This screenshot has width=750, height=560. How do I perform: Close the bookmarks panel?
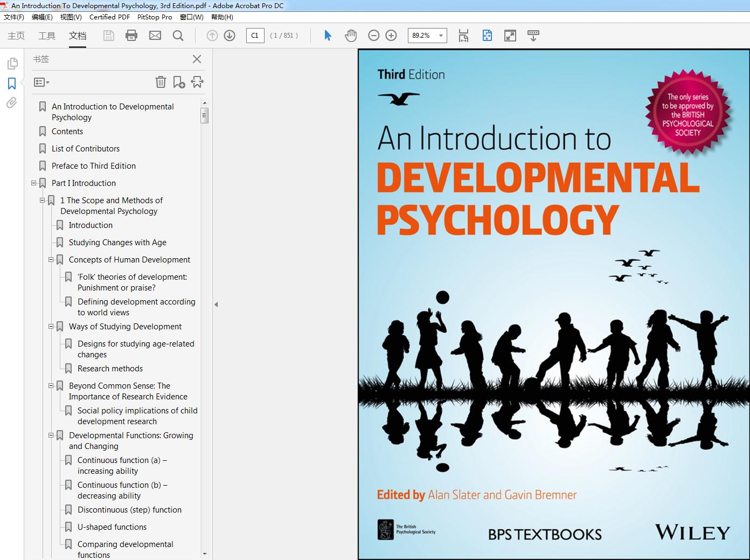[197, 59]
